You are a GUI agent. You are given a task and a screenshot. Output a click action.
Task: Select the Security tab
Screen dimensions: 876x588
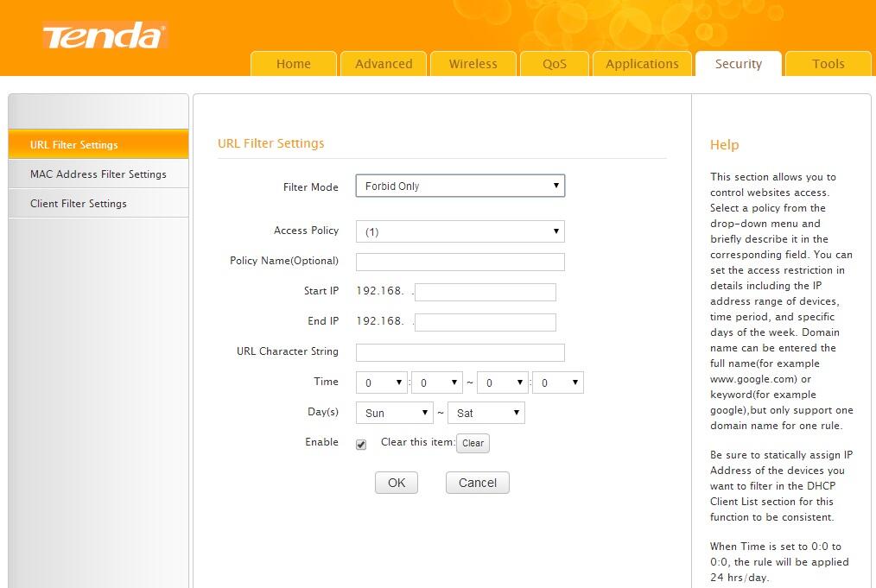point(739,64)
